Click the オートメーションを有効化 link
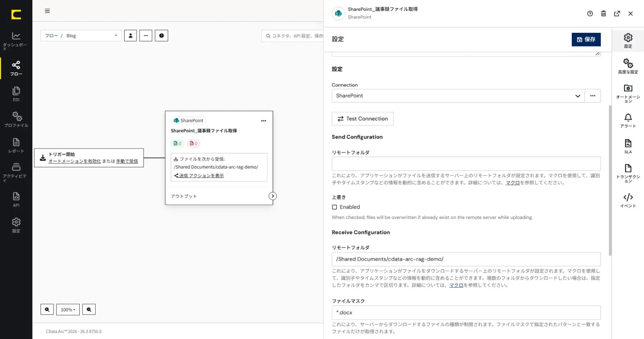This screenshot has width=644, height=339. (x=75, y=161)
